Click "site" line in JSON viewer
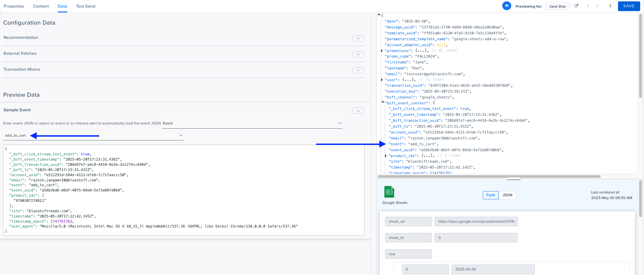 420,161
